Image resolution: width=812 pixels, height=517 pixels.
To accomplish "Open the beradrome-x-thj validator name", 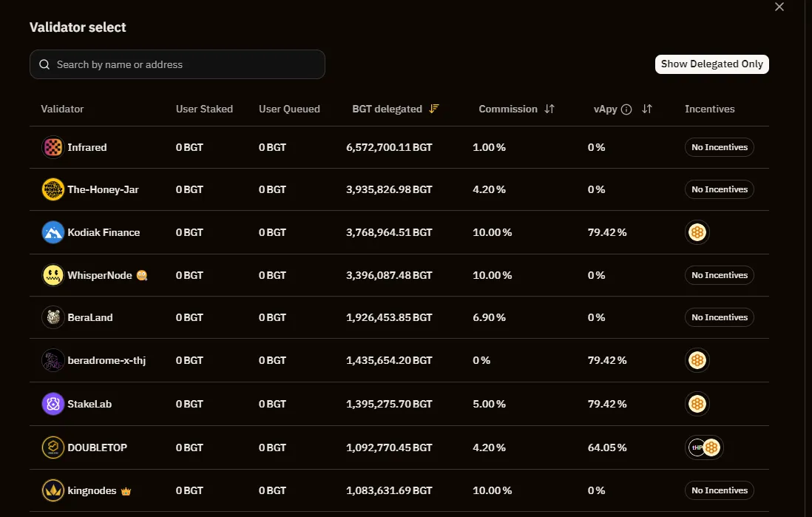I will [x=106, y=360].
